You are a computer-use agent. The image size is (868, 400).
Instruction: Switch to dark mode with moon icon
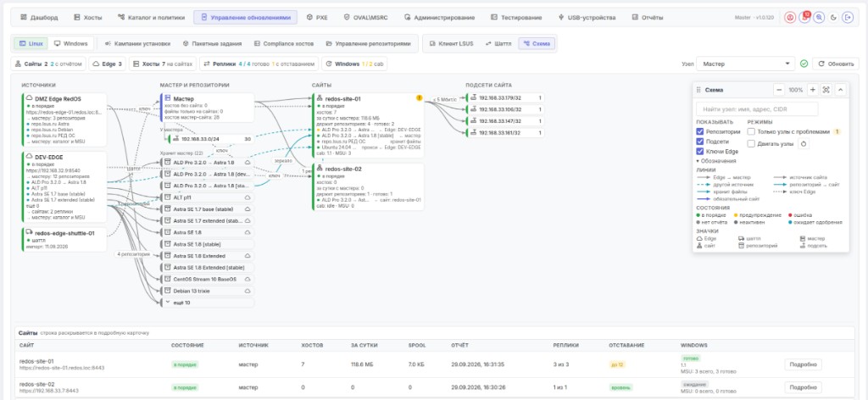[833, 18]
